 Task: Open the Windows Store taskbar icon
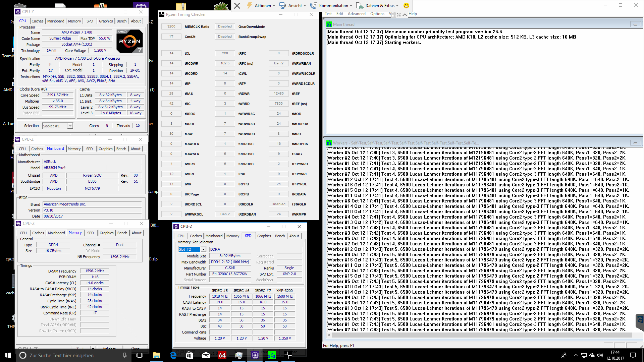click(190, 355)
